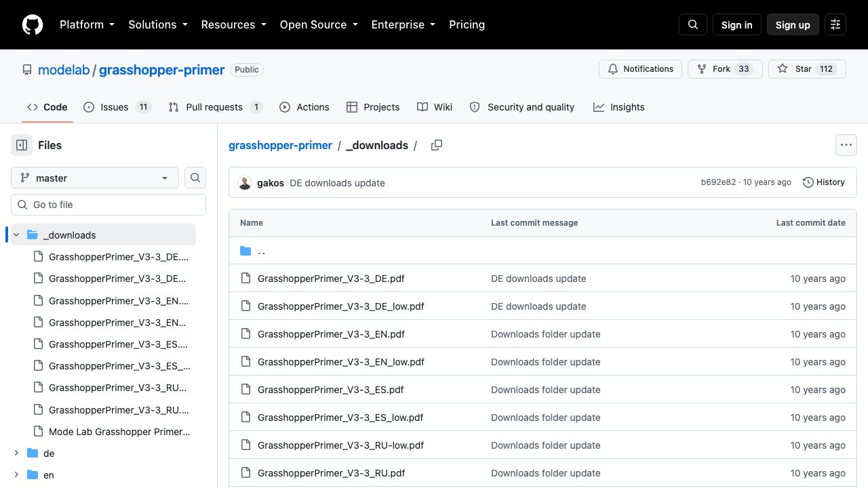Open gakos author link
The width and height of the screenshot is (868, 488).
tap(271, 183)
